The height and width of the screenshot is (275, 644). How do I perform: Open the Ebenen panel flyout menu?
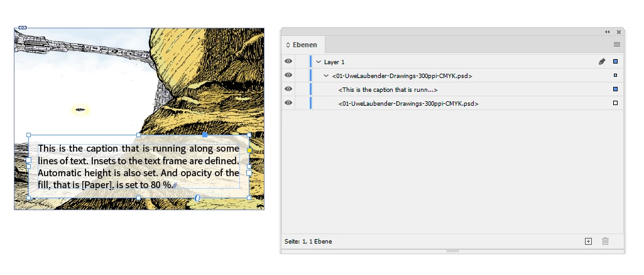[616, 45]
